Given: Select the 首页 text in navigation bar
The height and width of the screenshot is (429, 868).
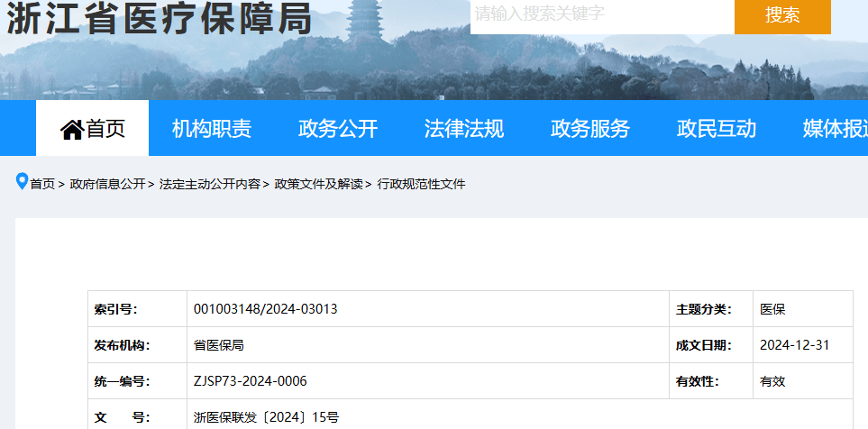Looking at the screenshot, I should click(105, 128).
